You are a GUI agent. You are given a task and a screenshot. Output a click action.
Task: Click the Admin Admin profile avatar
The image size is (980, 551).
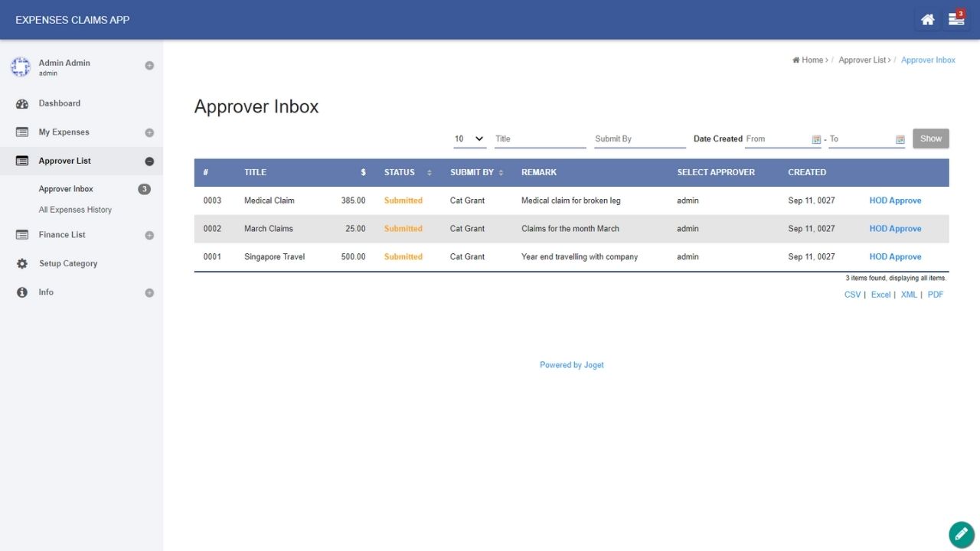(21, 67)
